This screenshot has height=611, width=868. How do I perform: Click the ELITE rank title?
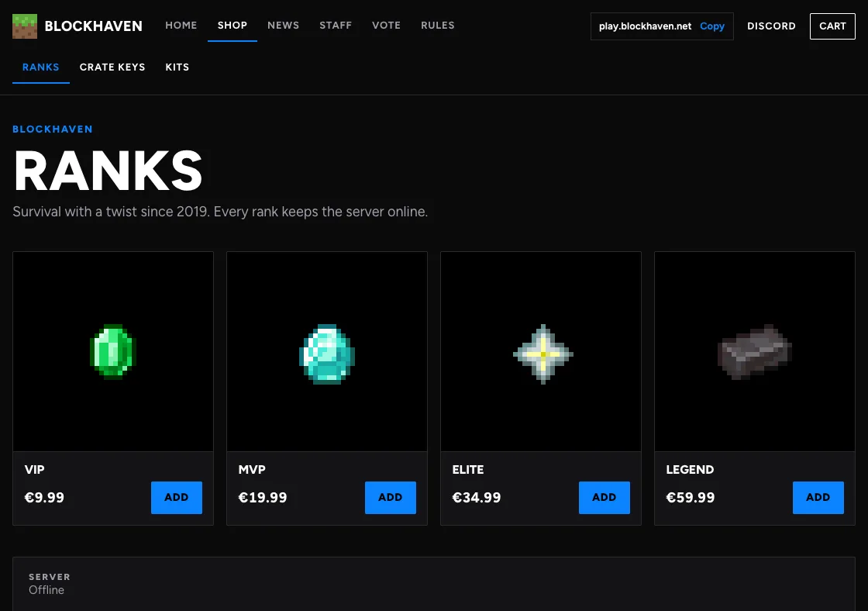point(468,470)
